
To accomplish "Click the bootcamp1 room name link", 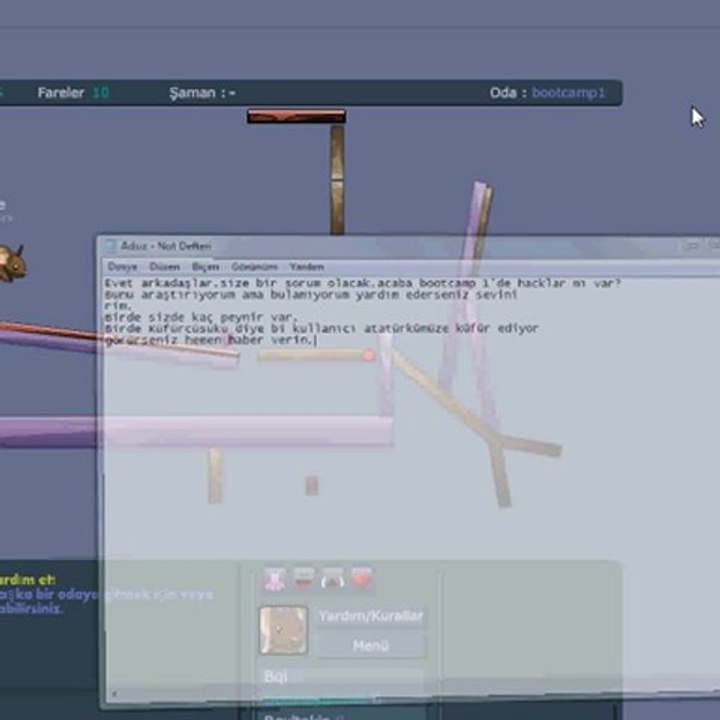I will pos(568,93).
